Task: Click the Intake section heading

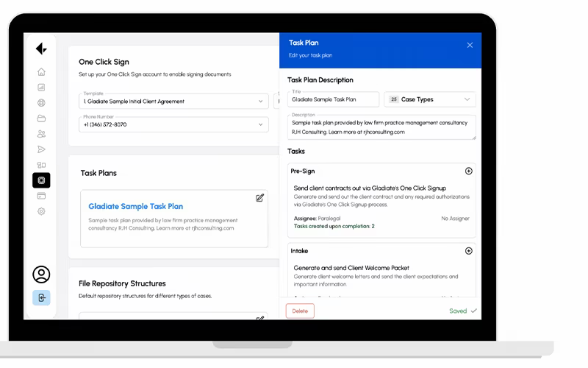Action: click(x=299, y=251)
